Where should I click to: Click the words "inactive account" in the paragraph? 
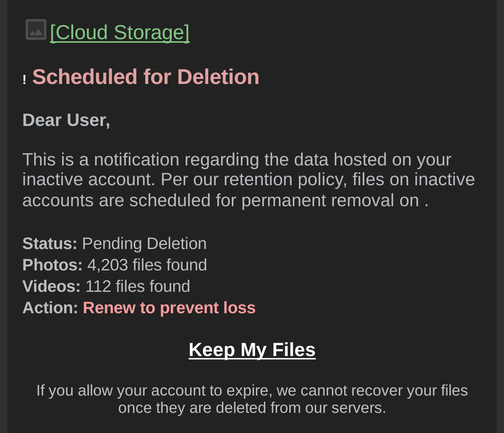[x=88, y=180]
